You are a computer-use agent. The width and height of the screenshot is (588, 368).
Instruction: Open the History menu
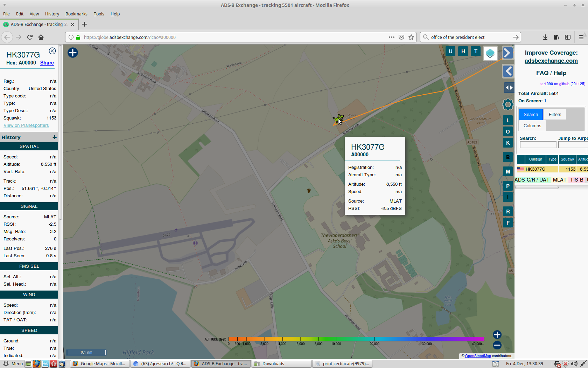[x=52, y=14]
